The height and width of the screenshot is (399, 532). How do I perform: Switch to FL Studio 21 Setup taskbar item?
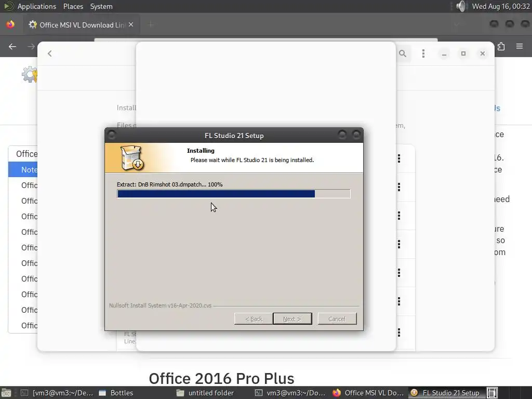tap(446, 393)
